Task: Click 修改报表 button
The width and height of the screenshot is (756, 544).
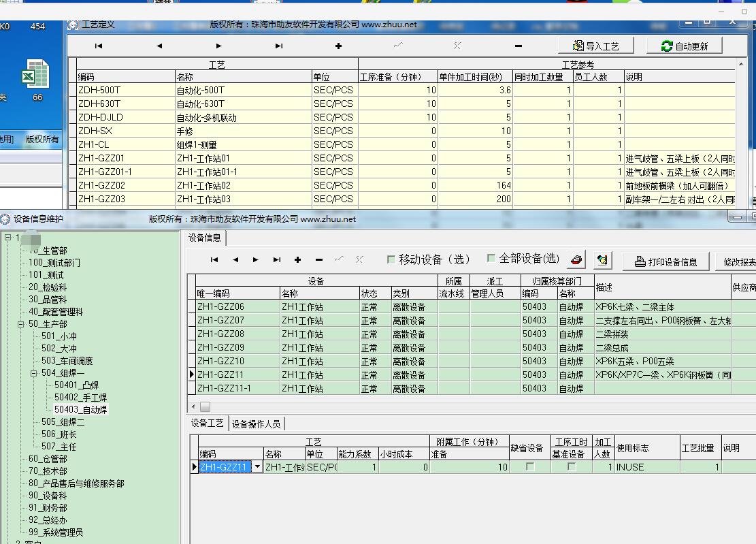Action: [x=738, y=262]
